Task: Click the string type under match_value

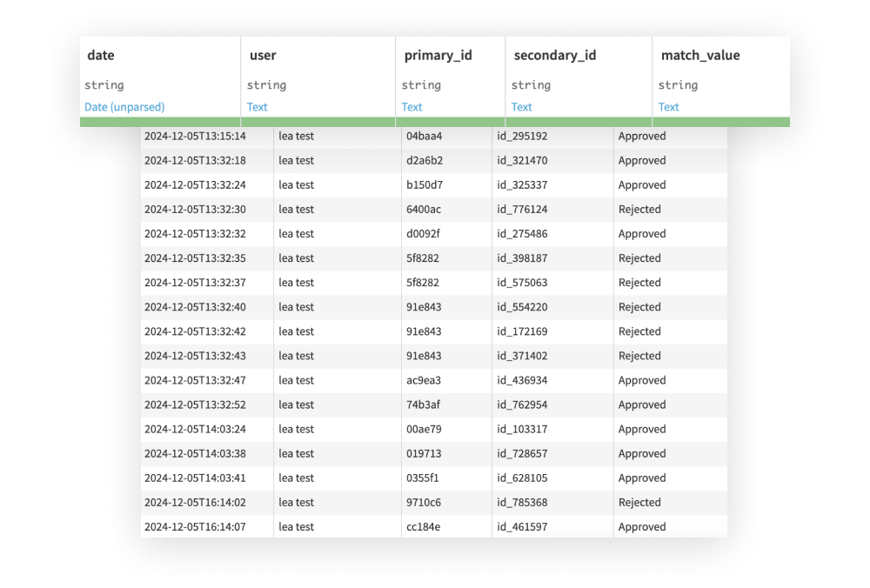Action: (679, 85)
